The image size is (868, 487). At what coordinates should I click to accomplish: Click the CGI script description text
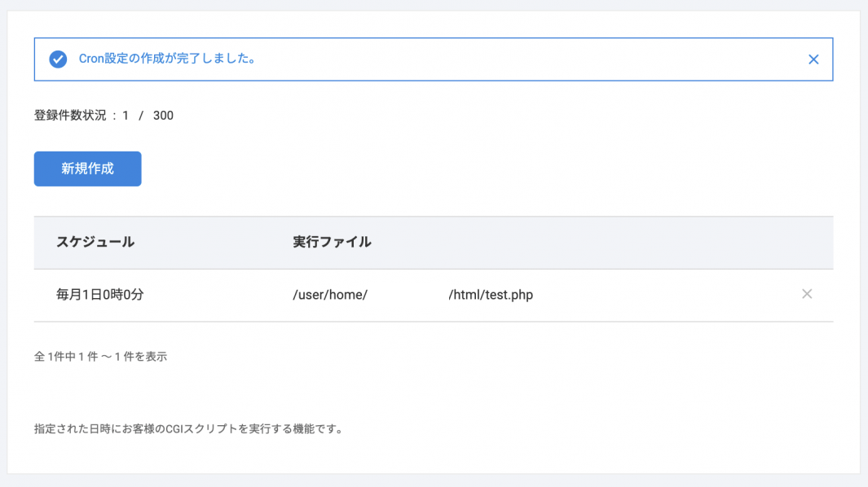[x=187, y=428]
